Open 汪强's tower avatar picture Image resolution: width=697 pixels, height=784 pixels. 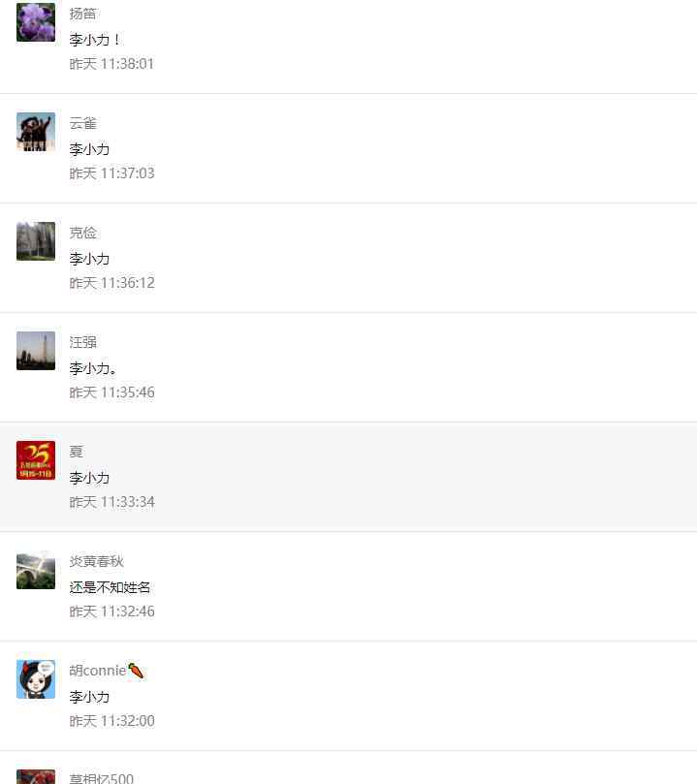click(x=36, y=351)
